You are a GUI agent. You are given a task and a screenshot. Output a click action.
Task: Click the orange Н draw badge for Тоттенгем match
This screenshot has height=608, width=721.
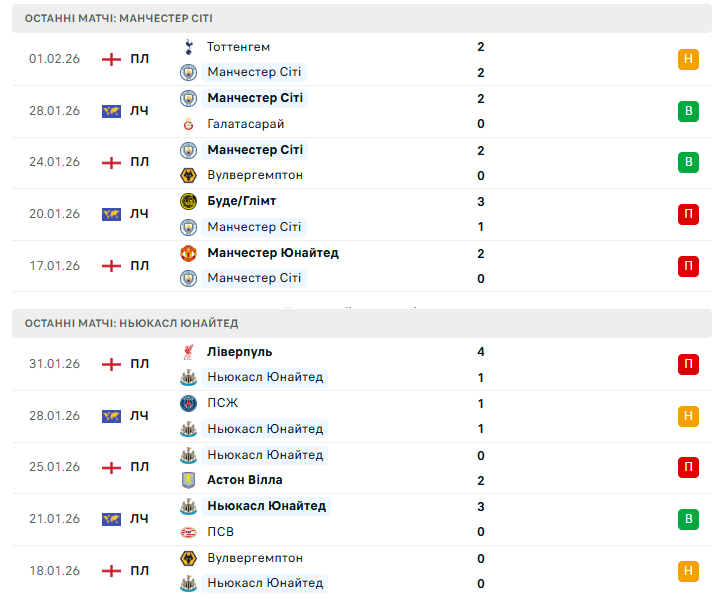[x=688, y=59]
